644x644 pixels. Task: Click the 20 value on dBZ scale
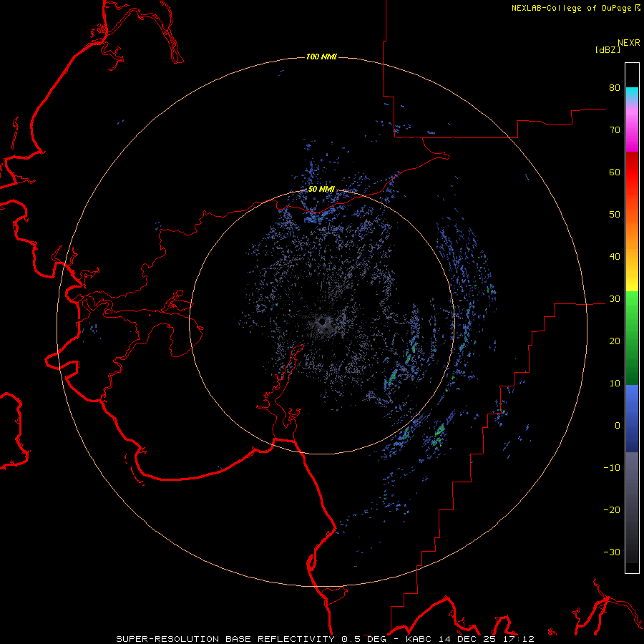(x=615, y=341)
